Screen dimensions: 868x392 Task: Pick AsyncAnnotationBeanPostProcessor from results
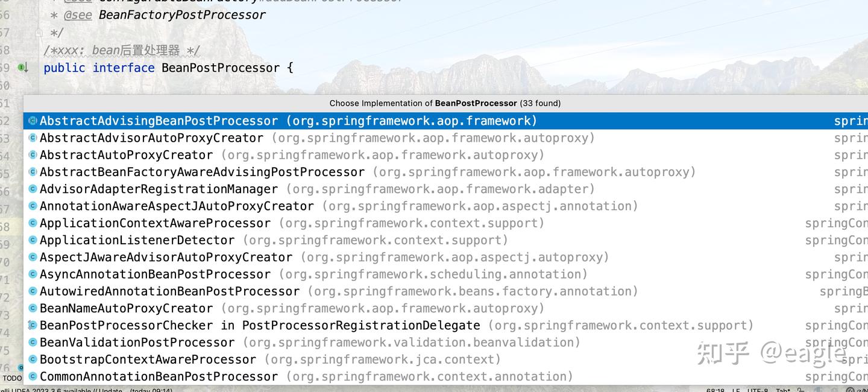pyautogui.click(x=445, y=274)
